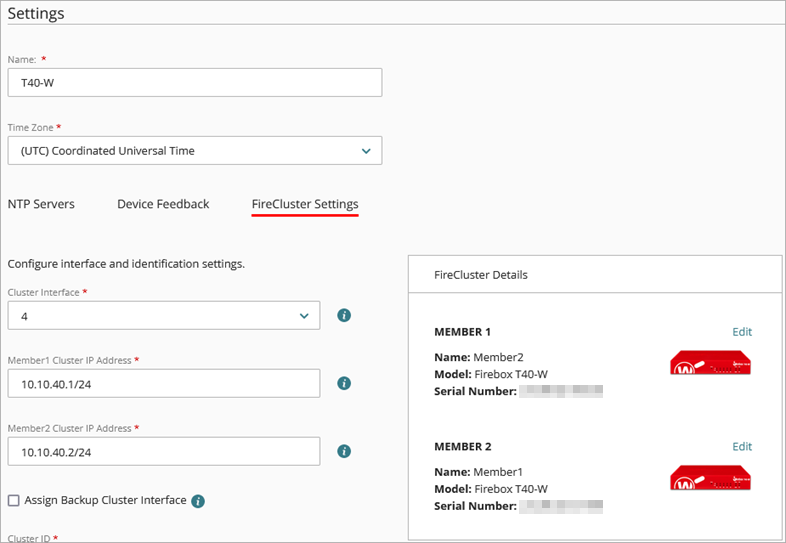Click the FireCluster Details panel header
This screenshot has height=543, width=786.
(x=481, y=274)
